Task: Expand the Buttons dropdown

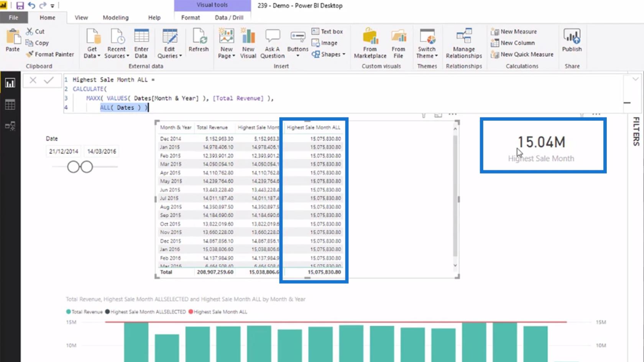Action: click(x=298, y=56)
